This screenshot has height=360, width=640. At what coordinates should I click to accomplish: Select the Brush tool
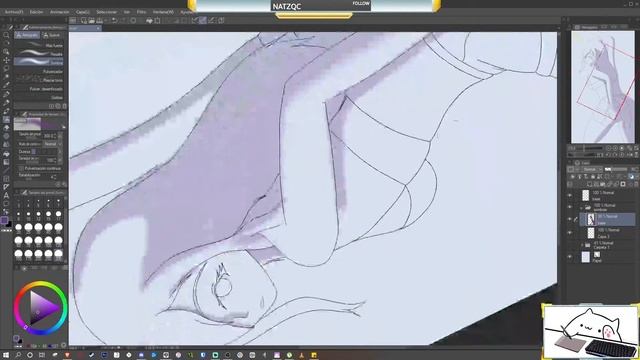coord(6,111)
